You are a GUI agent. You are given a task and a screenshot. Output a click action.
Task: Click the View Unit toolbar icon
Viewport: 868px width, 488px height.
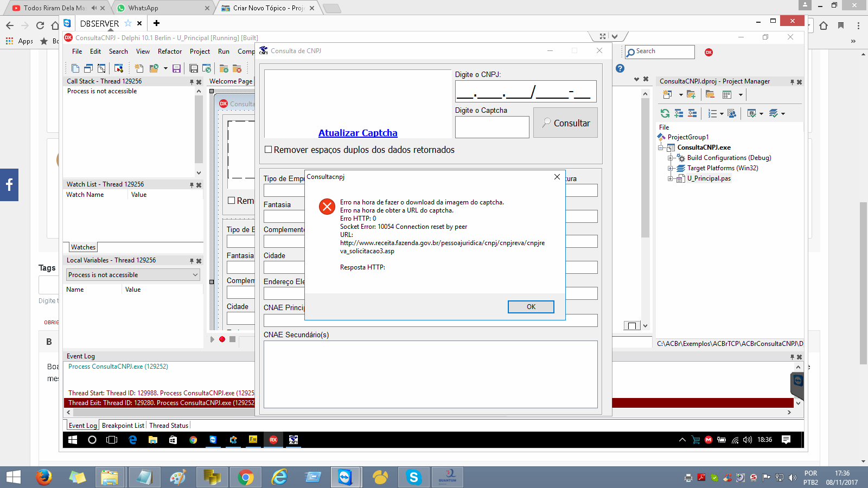[75, 68]
